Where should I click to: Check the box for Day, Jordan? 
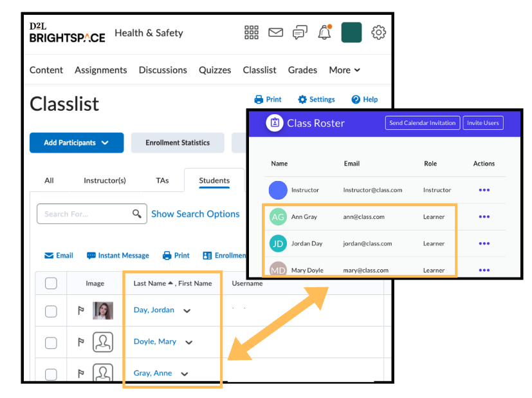tap(51, 311)
